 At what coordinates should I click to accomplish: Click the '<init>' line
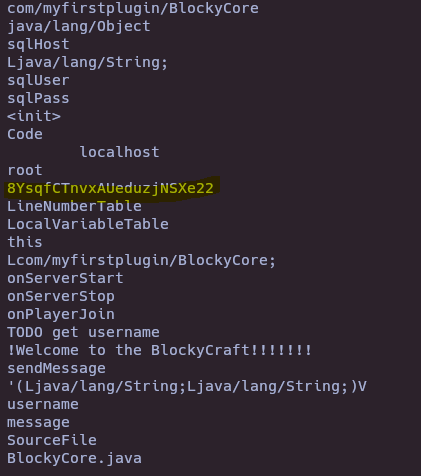(34, 116)
